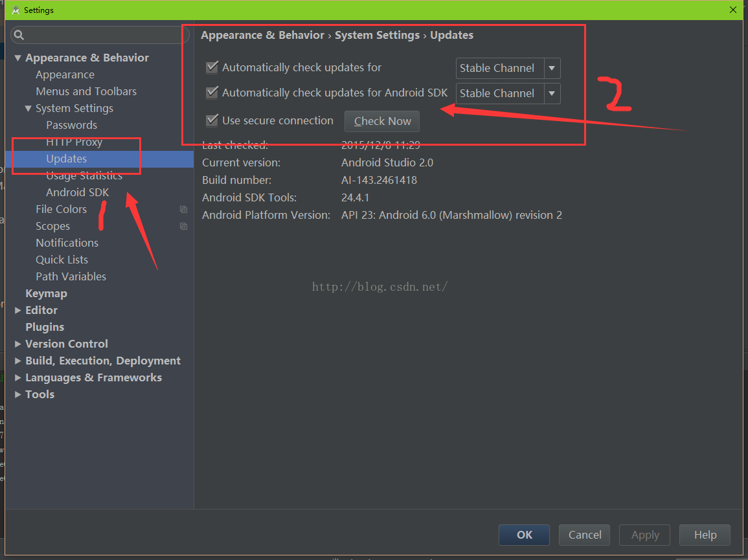Click the System Settings tree label

click(74, 108)
